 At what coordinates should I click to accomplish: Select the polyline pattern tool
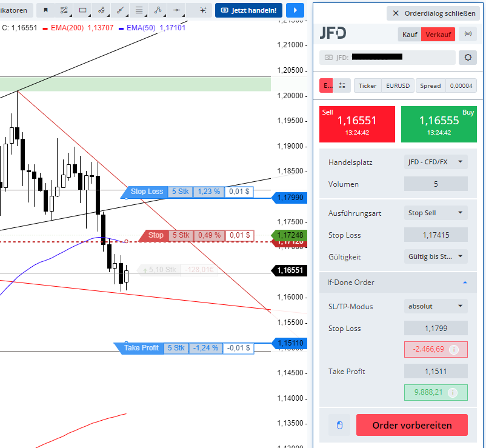pos(158,10)
